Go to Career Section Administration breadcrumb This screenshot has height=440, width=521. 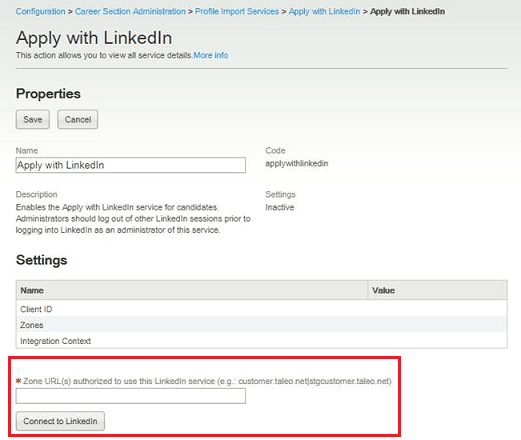tap(130, 11)
